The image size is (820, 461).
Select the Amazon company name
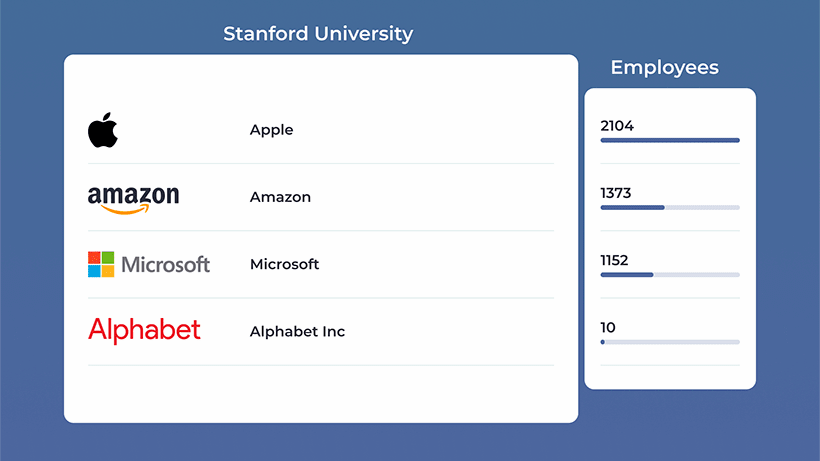click(x=280, y=197)
